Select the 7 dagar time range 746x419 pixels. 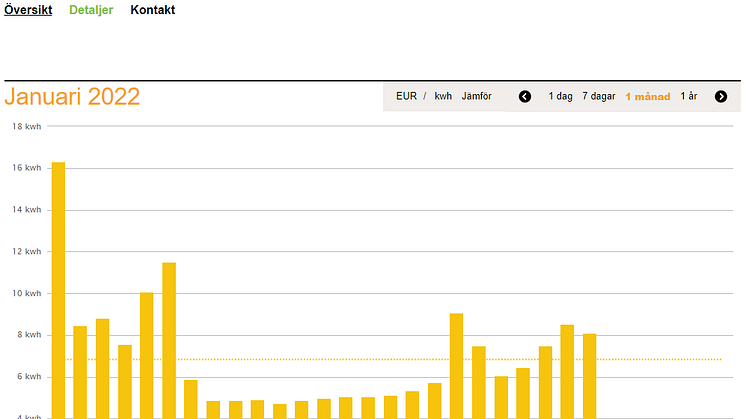point(599,96)
